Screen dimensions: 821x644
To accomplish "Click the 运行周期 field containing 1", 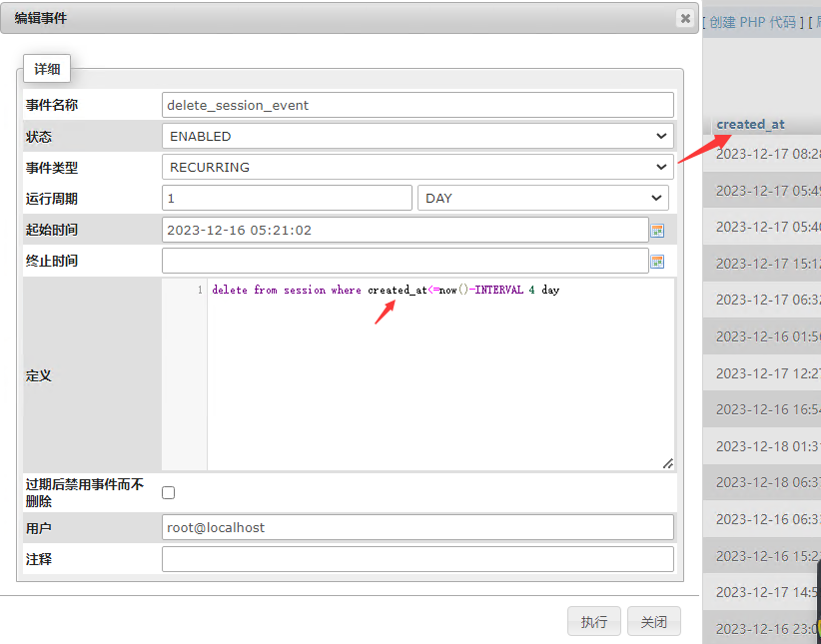I will coord(287,198).
